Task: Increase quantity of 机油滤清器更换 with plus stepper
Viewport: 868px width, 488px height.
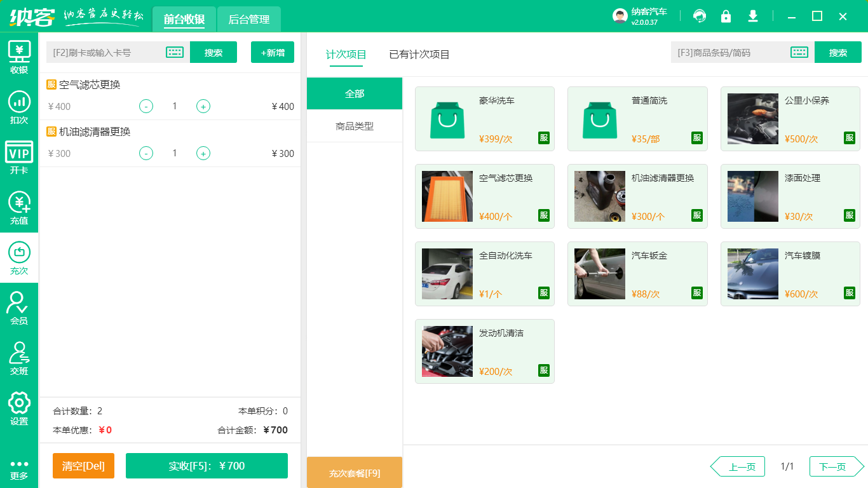Action: pos(203,153)
